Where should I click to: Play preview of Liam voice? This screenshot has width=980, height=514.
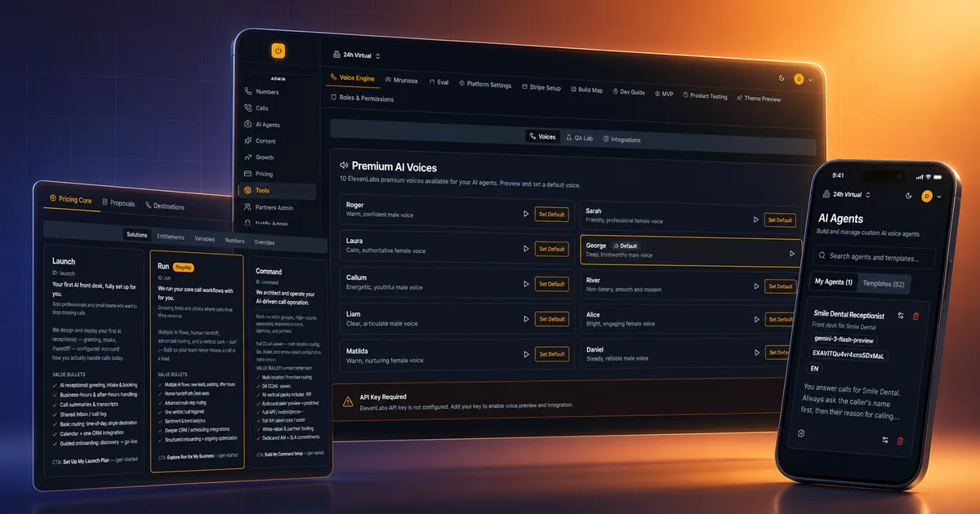(526, 319)
